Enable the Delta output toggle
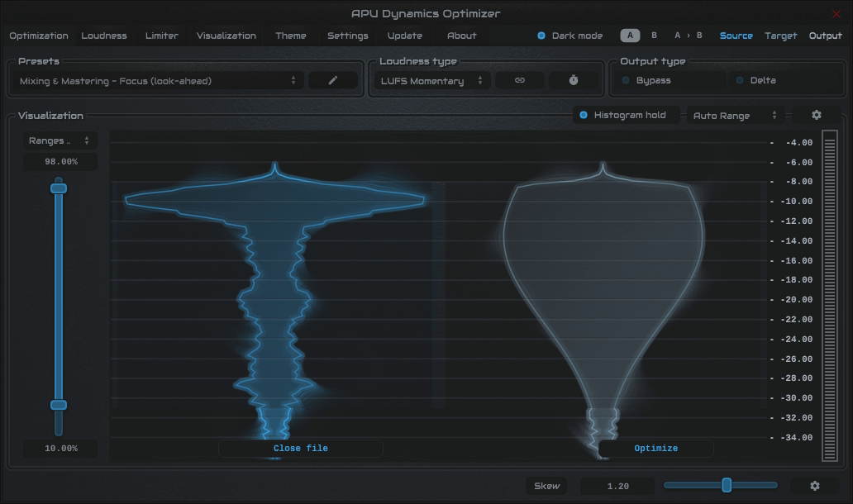Viewport: 853px width, 504px height. pos(741,80)
